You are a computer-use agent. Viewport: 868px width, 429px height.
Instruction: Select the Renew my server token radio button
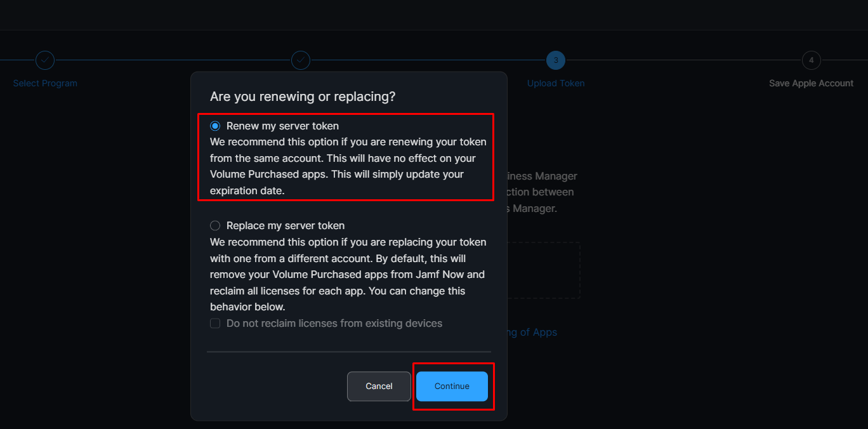click(x=215, y=126)
